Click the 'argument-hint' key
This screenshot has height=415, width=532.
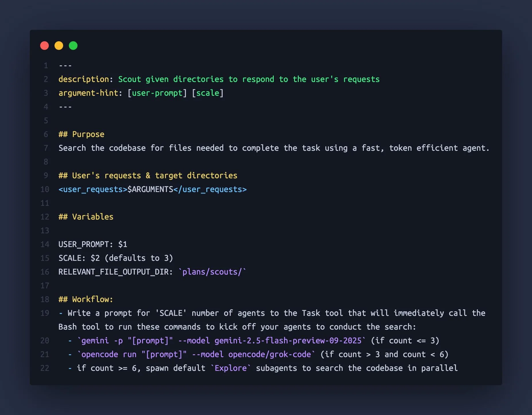(x=88, y=93)
